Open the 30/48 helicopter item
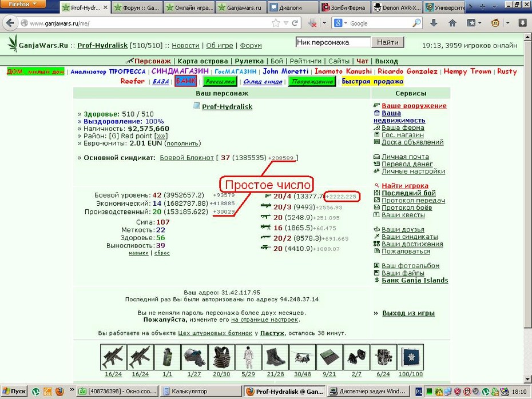532x399 pixels. click(302, 357)
